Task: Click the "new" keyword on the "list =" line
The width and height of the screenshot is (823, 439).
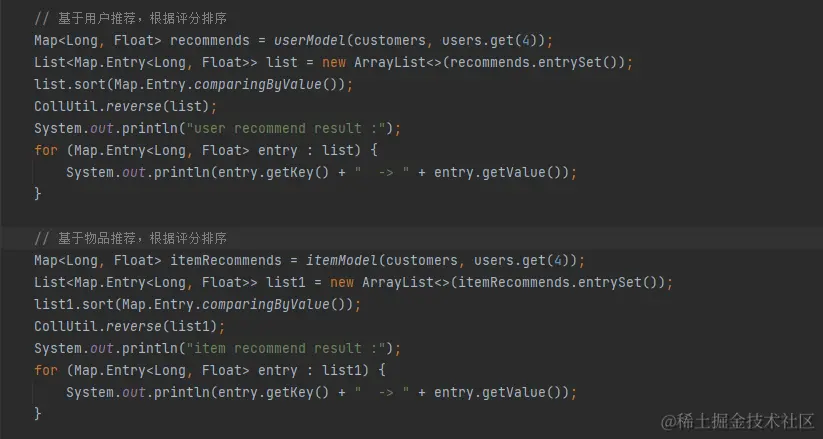Action: click(x=334, y=62)
